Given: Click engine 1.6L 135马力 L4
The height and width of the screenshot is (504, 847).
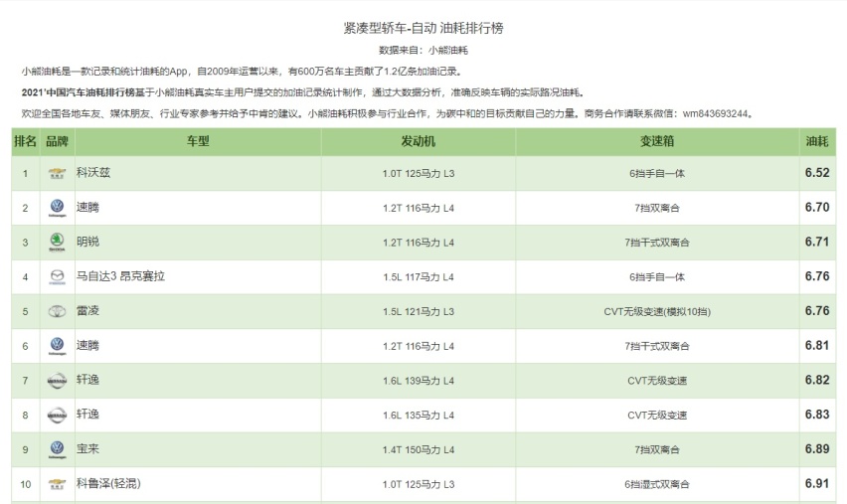Looking at the screenshot, I should [419, 416].
